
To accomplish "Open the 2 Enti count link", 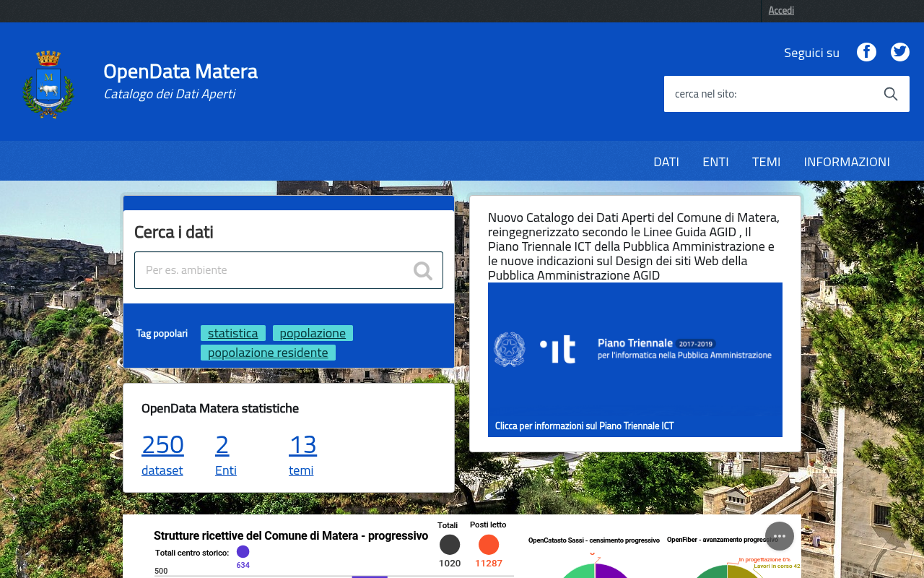I will 222,444.
